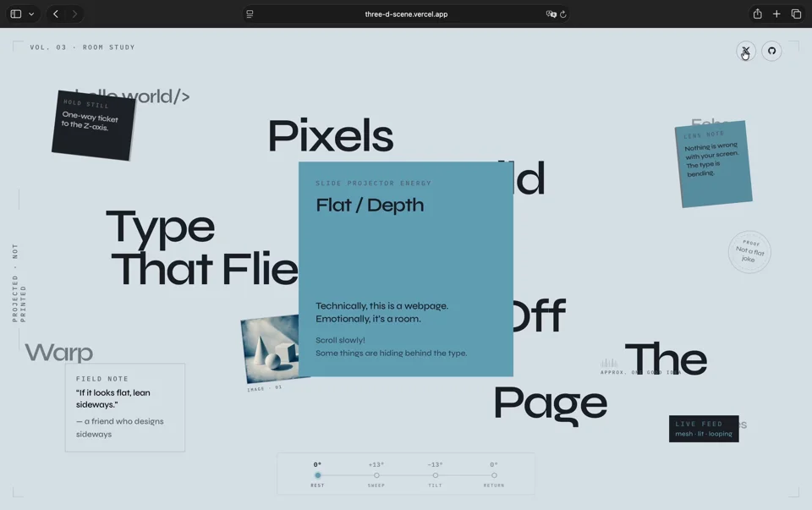This screenshot has width=812, height=510.
Task: Click the translate icon in address bar
Action: click(x=551, y=14)
